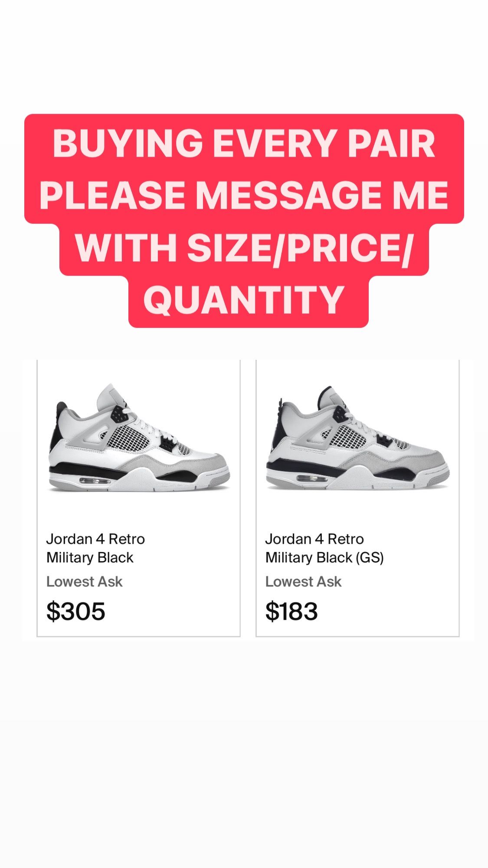Open the Jordan 4 Retro Military Black shoe image
The image size is (488, 868).
coord(138,438)
